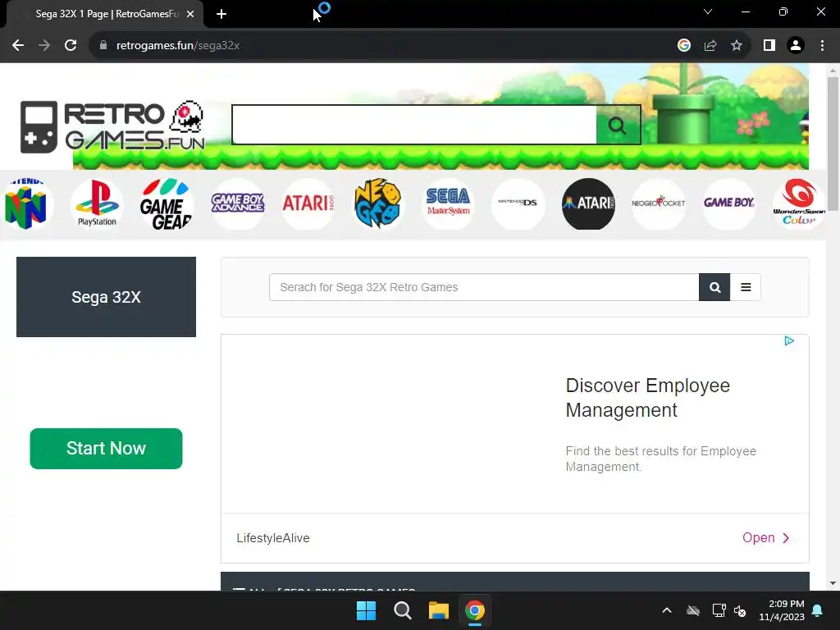
Task: Reload the page with refresh icon
Action: pyautogui.click(x=71, y=46)
